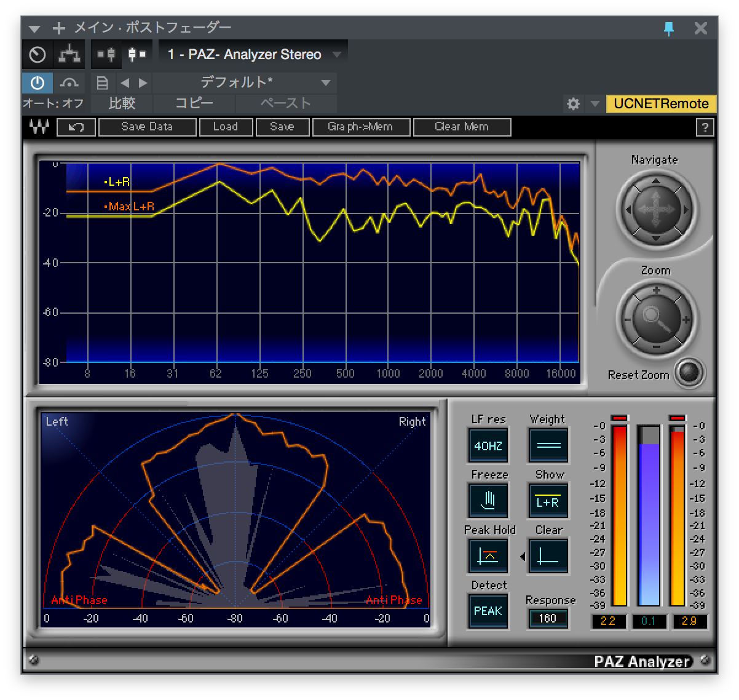Click the 0.1 center peak readout
Viewport: 739px width, 700px height.
(649, 621)
